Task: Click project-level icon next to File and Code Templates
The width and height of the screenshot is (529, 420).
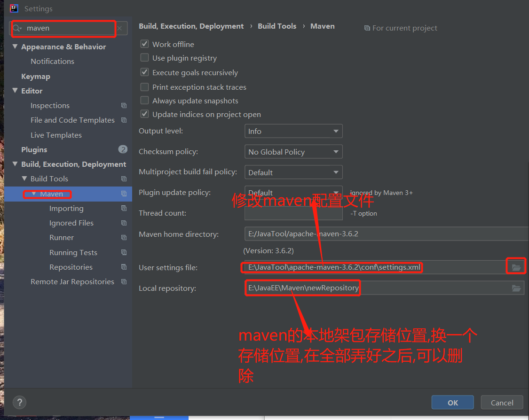Action: pos(124,120)
